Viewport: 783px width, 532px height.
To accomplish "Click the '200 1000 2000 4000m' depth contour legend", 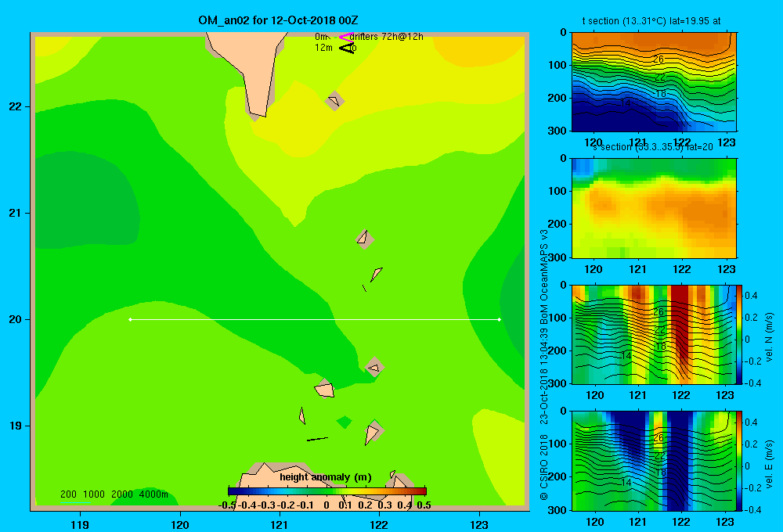I will (114, 494).
